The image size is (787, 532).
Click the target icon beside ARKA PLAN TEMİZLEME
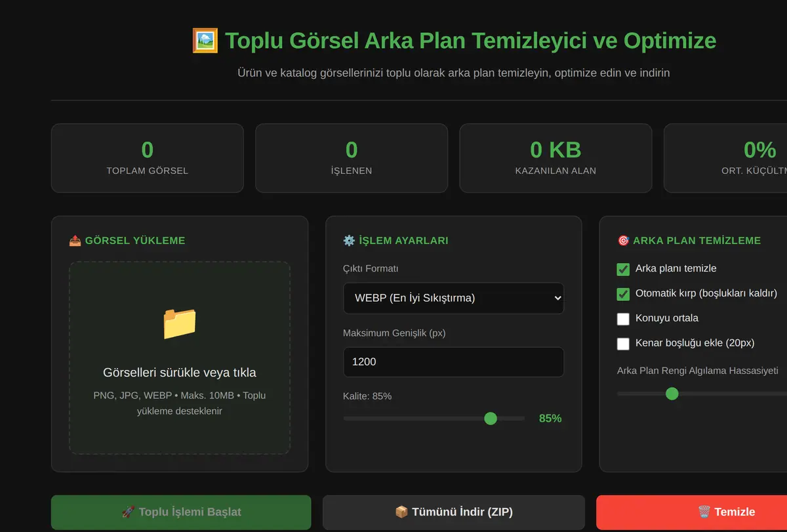coord(623,241)
